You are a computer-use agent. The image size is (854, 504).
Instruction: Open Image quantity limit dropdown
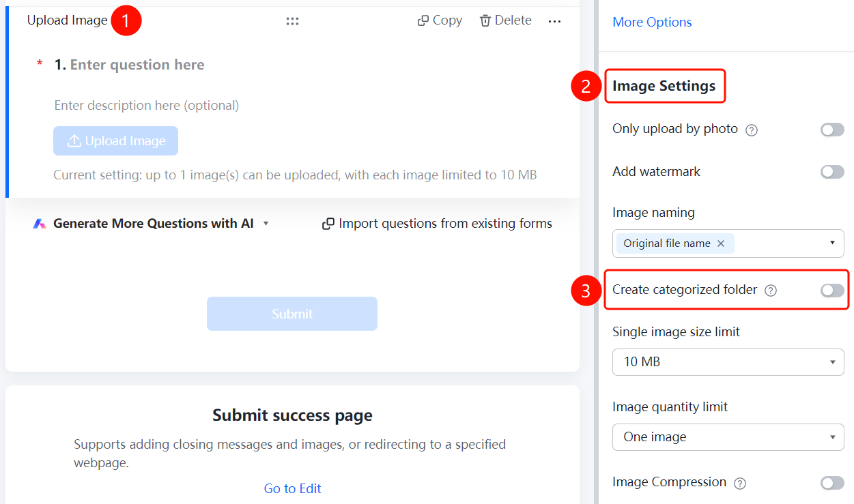click(x=728, y=437)
